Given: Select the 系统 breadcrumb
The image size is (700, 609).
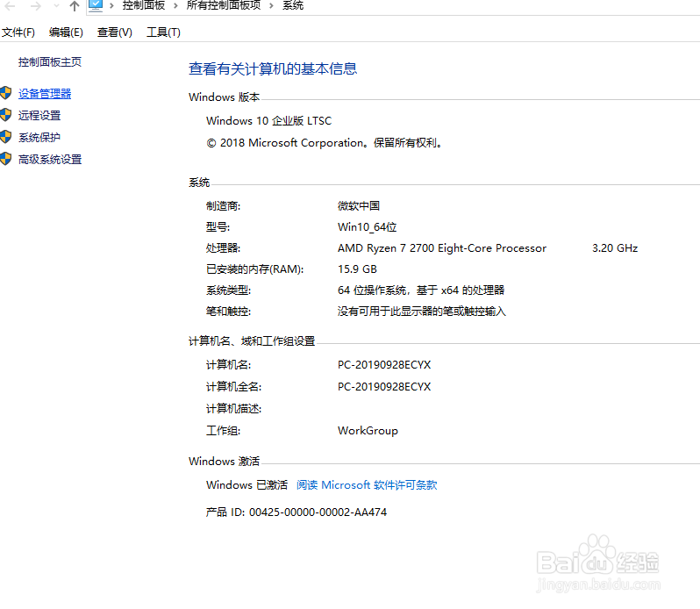Looking at the screenshot, I should pyautogui.click(x=293, y=5).
